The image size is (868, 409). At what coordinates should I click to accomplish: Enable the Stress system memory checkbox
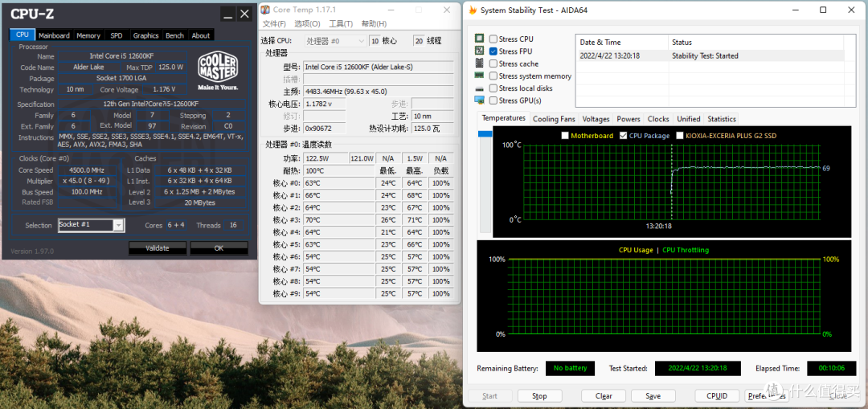click(493, 76)
